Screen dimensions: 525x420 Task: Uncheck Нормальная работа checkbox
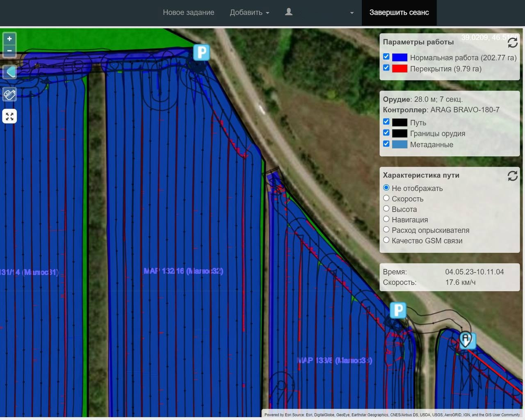pos(386,57)
